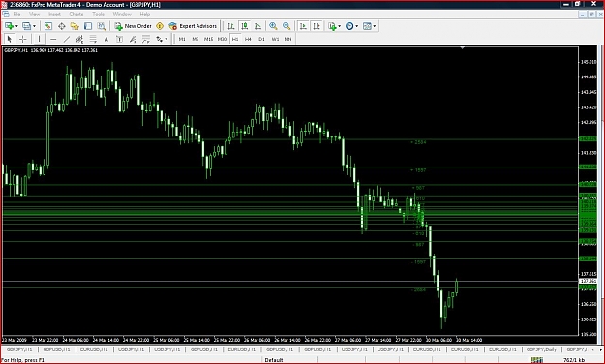The image size is (605, 364).
Task: Open the Indicators list icon
Action: click(x=332, y=26)
